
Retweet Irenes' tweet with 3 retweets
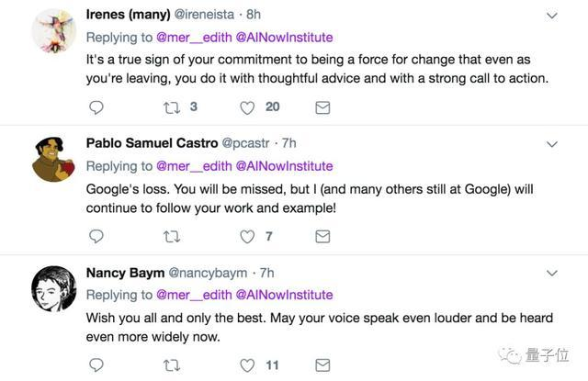171,107
